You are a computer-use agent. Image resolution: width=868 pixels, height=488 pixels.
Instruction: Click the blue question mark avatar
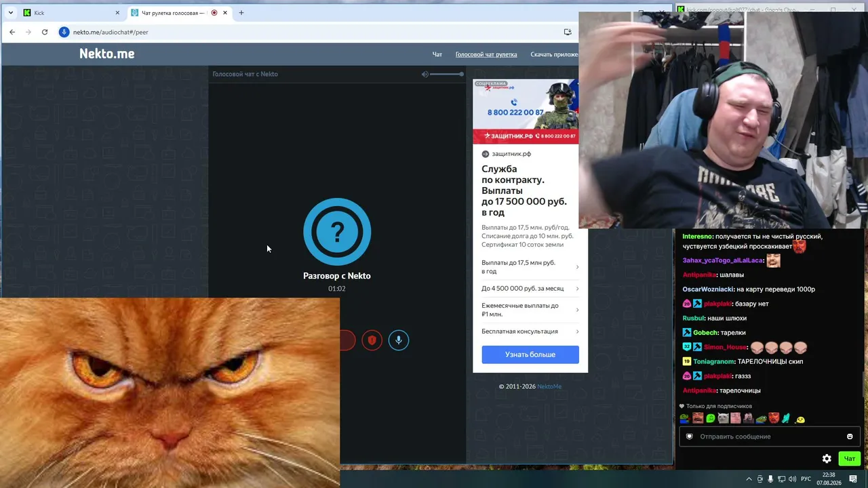(x=337, y=231)
